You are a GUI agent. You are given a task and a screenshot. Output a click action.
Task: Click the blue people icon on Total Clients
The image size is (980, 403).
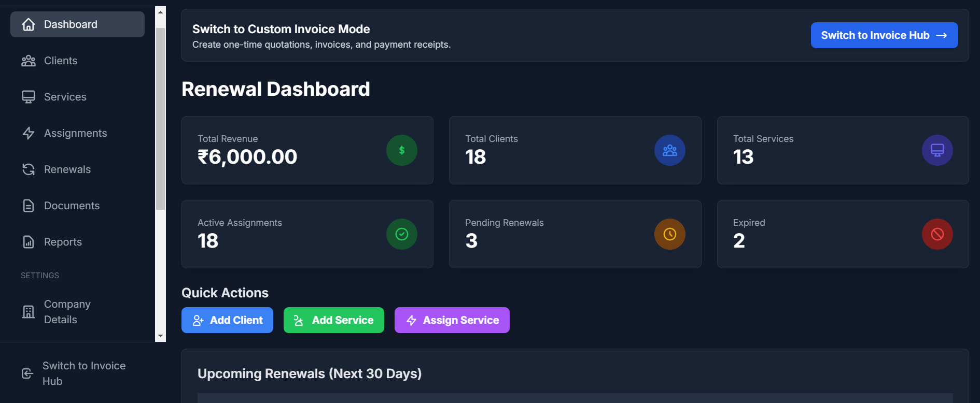(670, 150)
